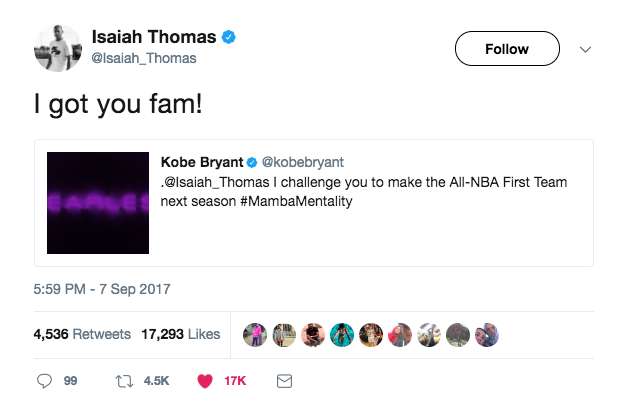
Task: Open the 5:59 PM - 7 Sep 2017 timestamp
Action: click(103, 289)
